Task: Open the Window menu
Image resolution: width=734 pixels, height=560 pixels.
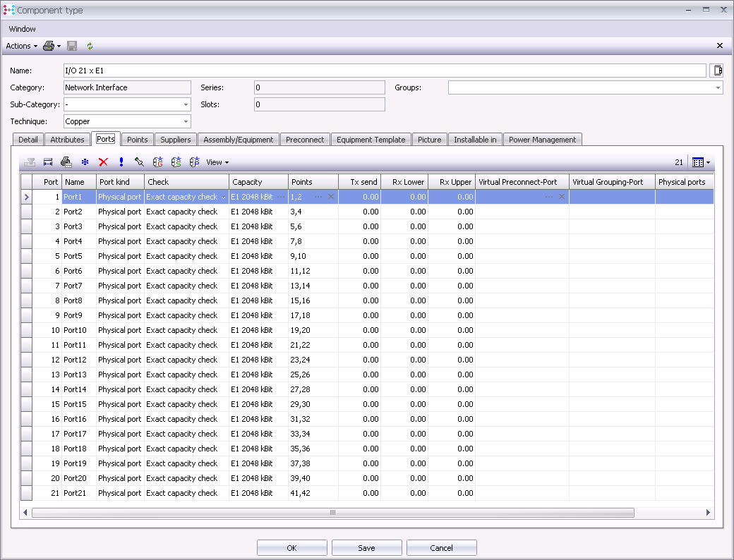Action: (22, 29)
